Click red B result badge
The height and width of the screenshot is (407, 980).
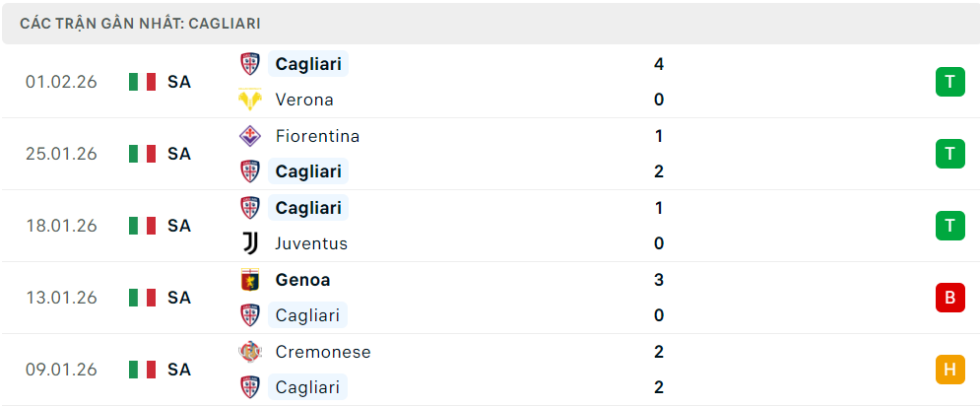pyautogui.click(x=949, y=298)
